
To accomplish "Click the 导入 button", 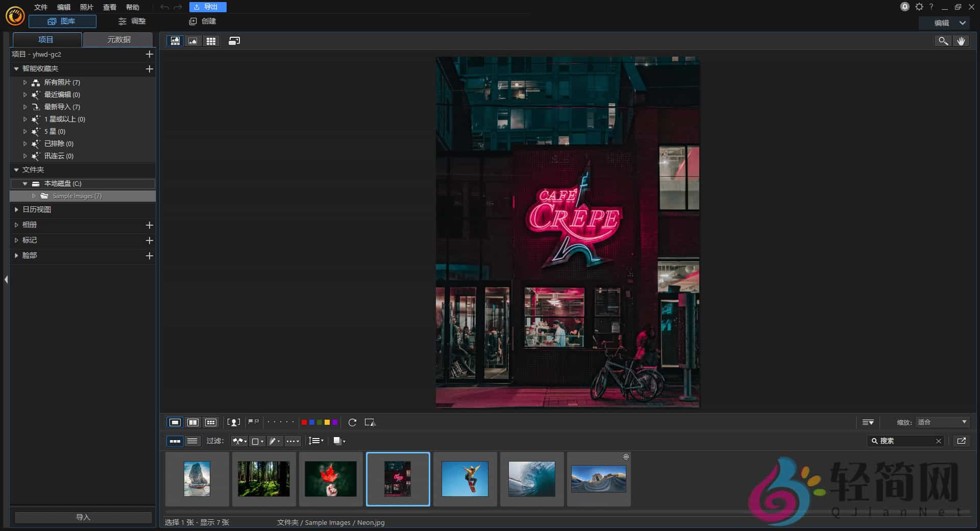I will click(83, 517).
